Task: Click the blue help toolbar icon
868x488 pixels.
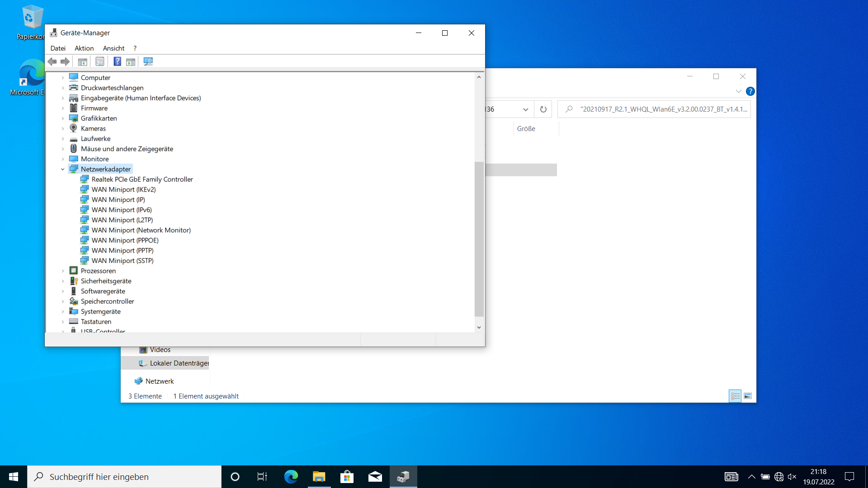Action: tap(117, 61)
